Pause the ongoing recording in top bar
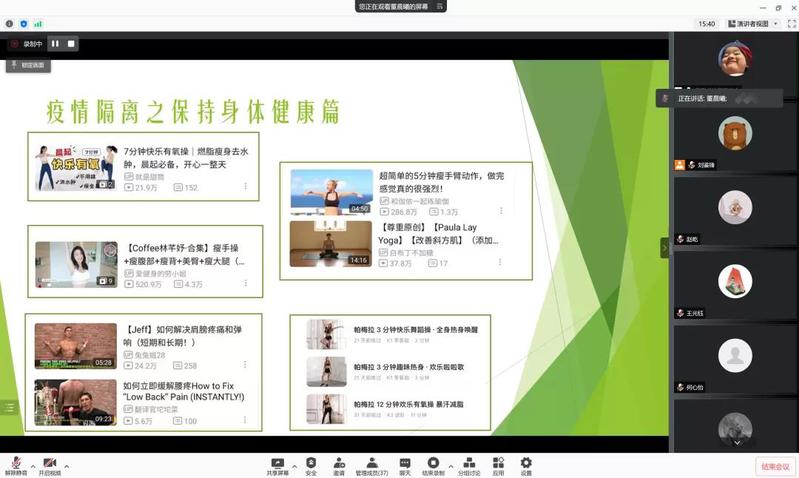Image resolution: width=799 pixels, height=478 pixels. pos(55,44)
